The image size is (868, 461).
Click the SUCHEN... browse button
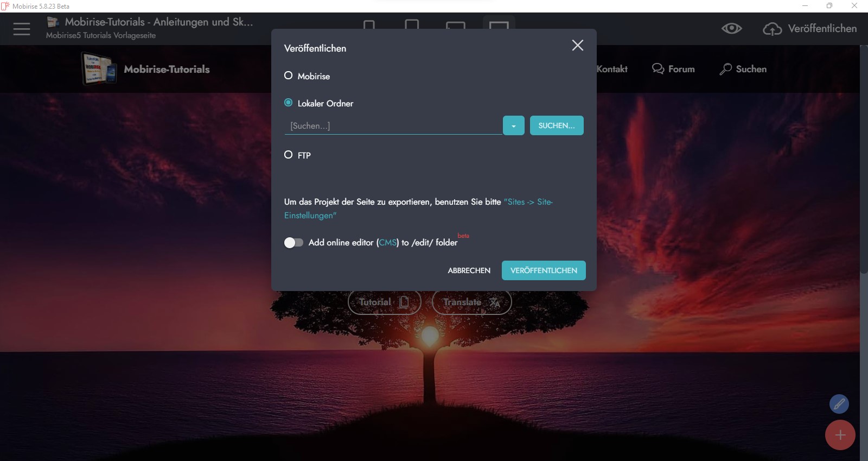(556, 125)
